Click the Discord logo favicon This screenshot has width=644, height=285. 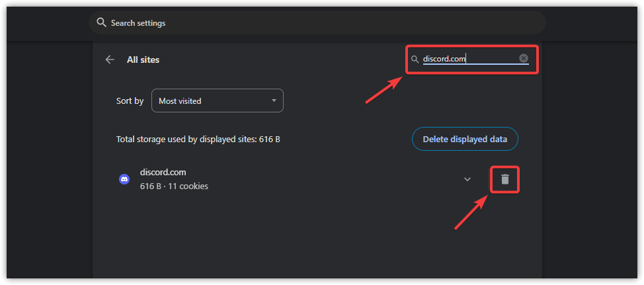click(x=124, y=179)
